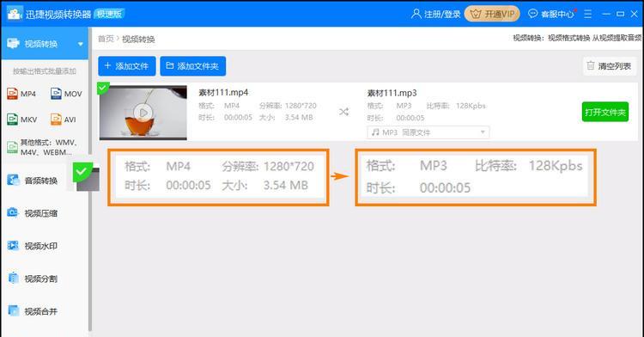Click the 视频合并 sidebar icon
This screenshot has width=644, height=337.
(13, 310)
